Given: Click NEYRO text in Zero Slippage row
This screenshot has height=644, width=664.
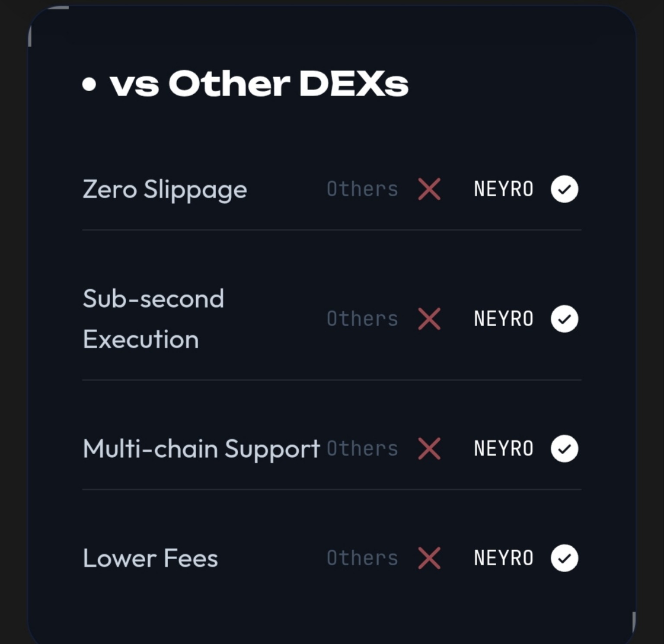Looking at the screenshot, I should click(504, 189).
